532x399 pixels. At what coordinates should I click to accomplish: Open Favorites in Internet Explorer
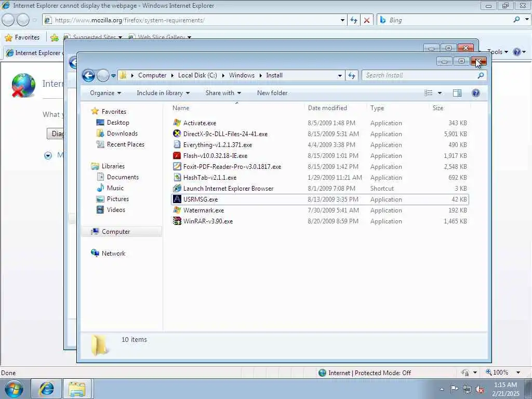click(x=22, y=37)
